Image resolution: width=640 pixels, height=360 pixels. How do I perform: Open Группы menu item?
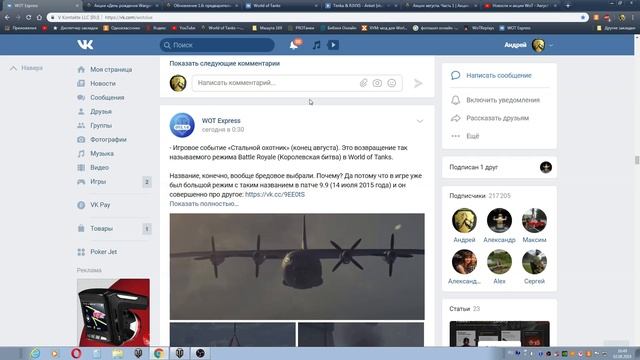tap(101, 125)
